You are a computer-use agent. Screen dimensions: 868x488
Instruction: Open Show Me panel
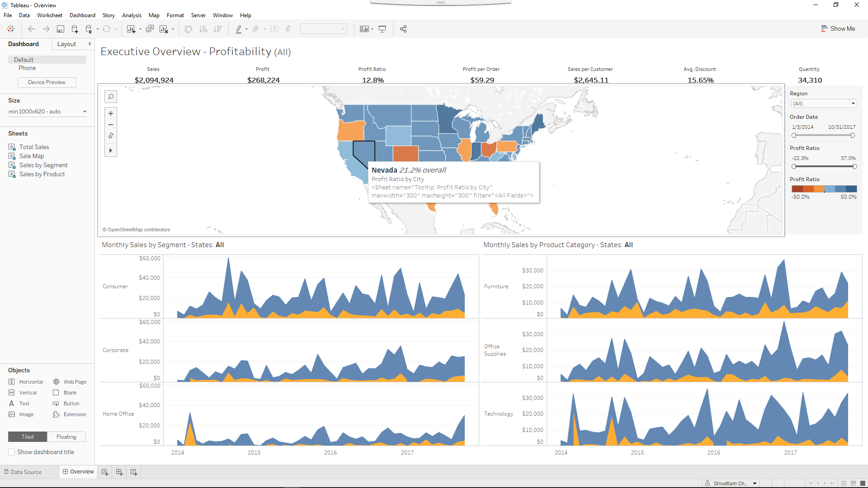point(838,28)
